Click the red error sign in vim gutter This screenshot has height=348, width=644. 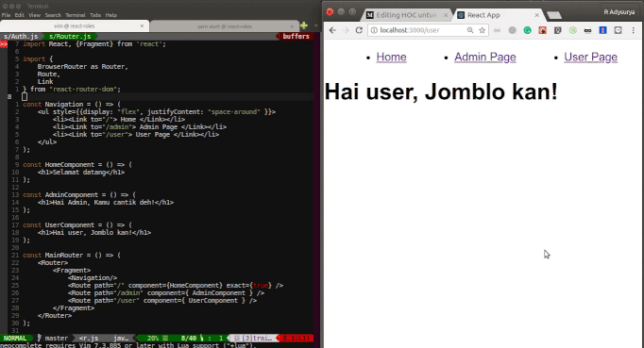(x=3, y=44)
